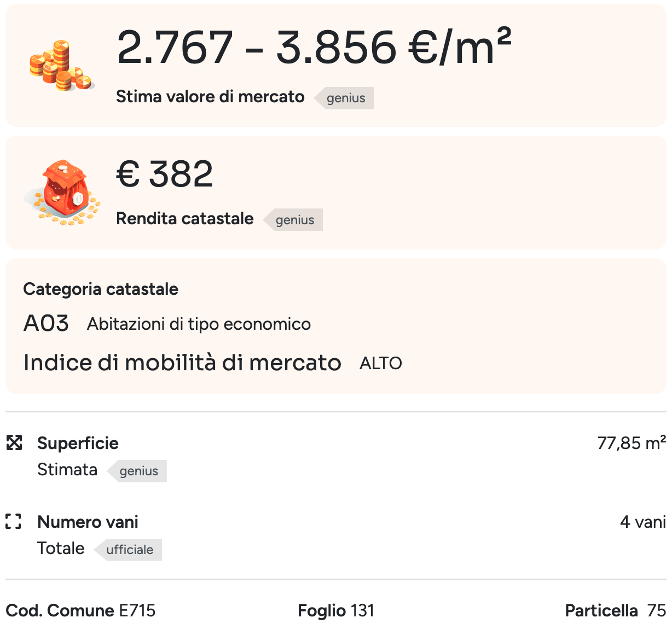Click genius tag beside Rendita catastale
The height and width of the screenshot is (641, 672).
tap(294, 220)
